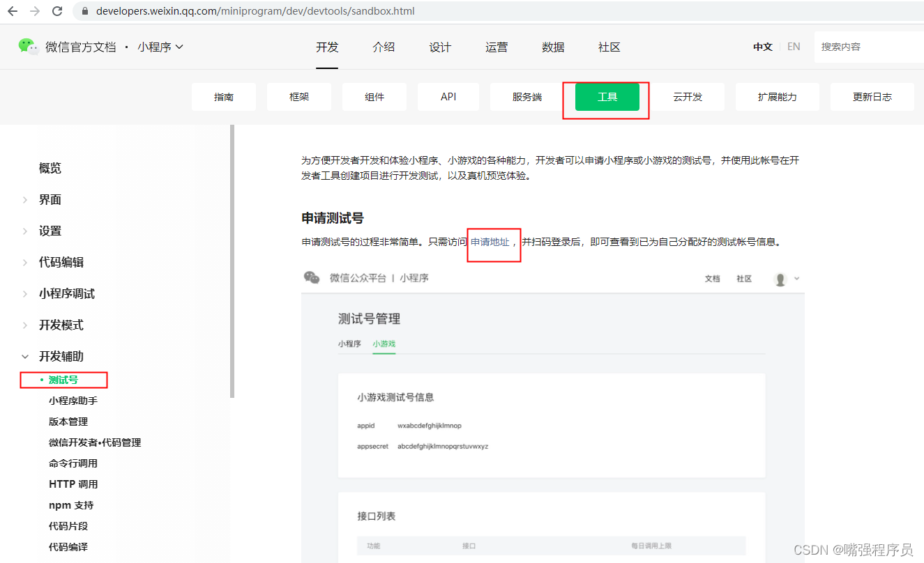
Task: Select HTTP 调用 in the sidebar
Action: (73, 484)
